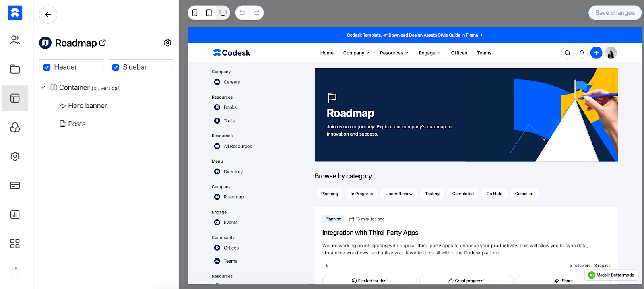Viewport: 644px width, 289px height.
Task: Toggle the Header checkbox
Action: [x=47, y=67]
